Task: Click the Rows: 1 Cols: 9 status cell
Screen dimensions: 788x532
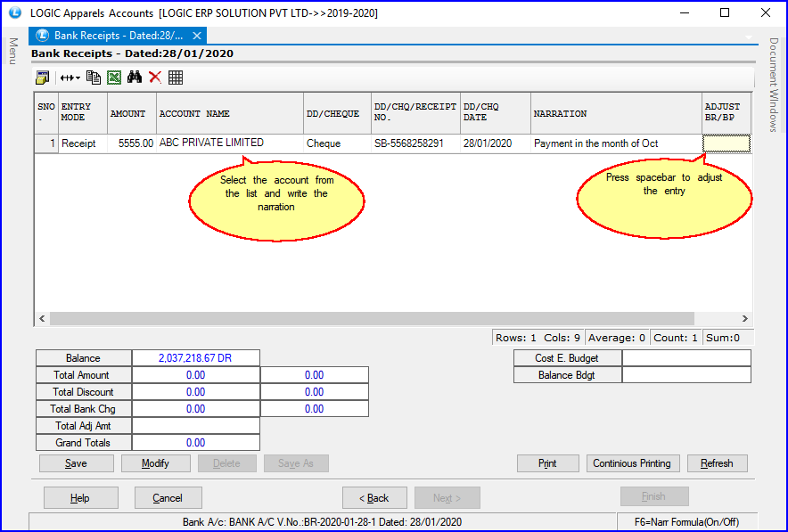Action: tap(538, 338)
